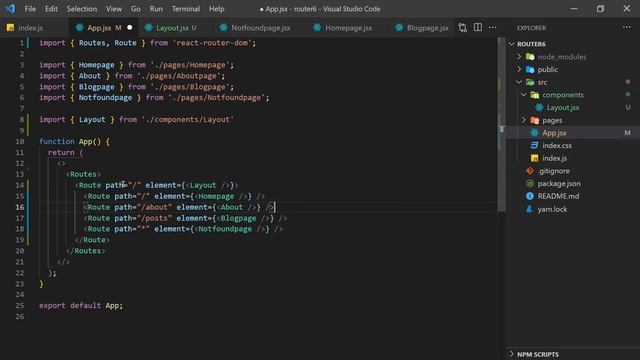This screenshot has width=640, height=360.
Task: Click the Split Editor icon
Action: (x=478, y=27)
